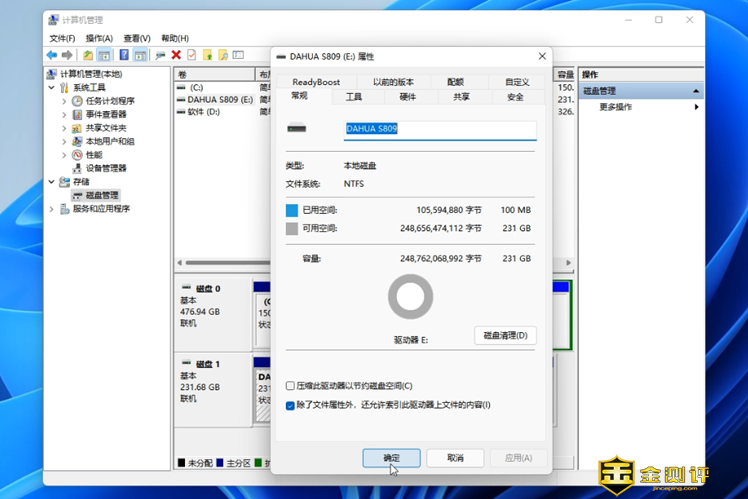Uncheck allow file content indexing checkbox
Image resolution: width=748 pixels, height=499 pixels.
290,405
